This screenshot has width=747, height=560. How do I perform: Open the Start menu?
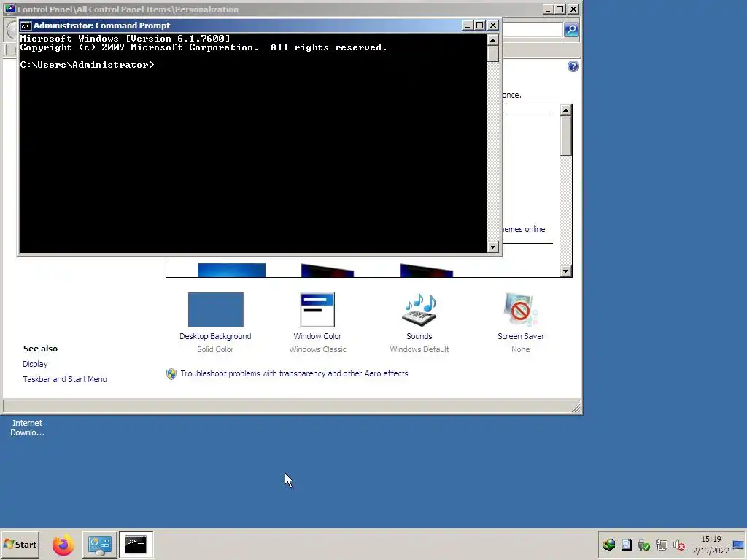click(20, 544)
